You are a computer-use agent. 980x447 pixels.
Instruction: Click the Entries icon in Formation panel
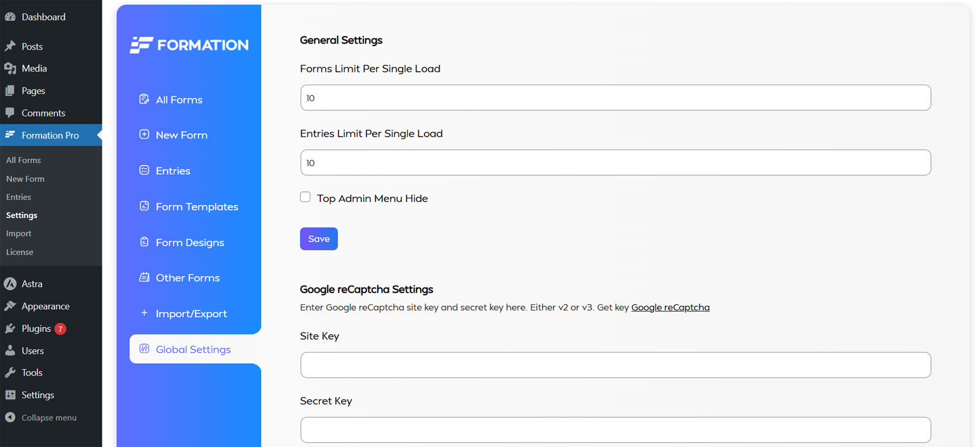(144, 170)
